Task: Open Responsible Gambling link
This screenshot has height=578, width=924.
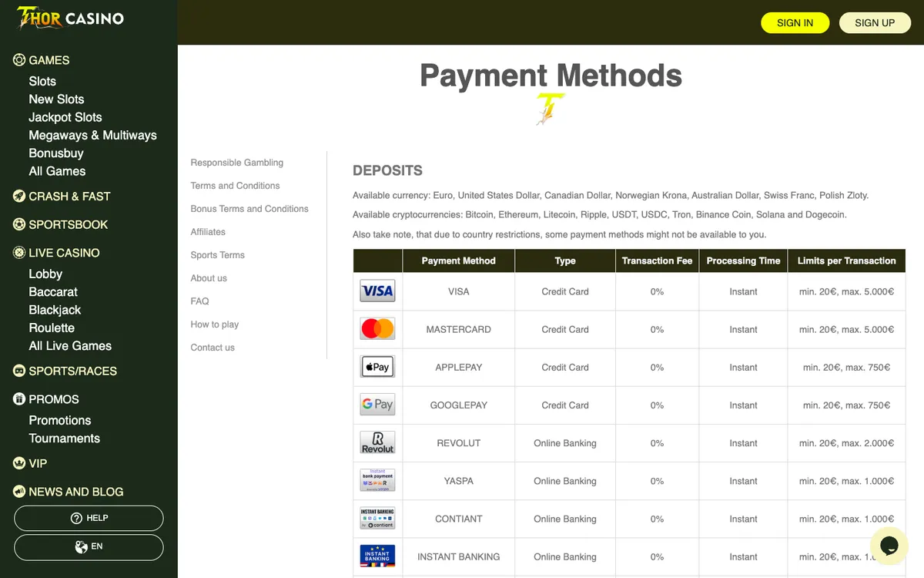Action: pos(237,163)
